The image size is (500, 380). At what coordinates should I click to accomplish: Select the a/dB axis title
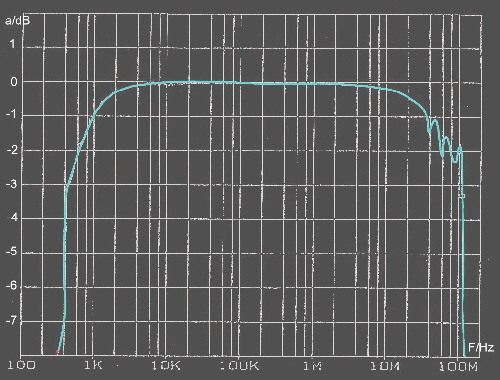(17, 21)
